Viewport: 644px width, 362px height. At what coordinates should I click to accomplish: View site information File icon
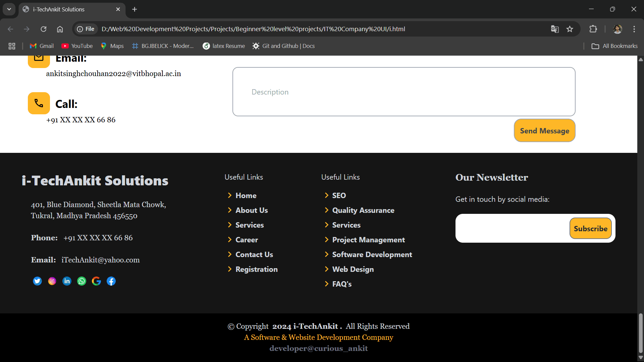click(x=86, y=29)
